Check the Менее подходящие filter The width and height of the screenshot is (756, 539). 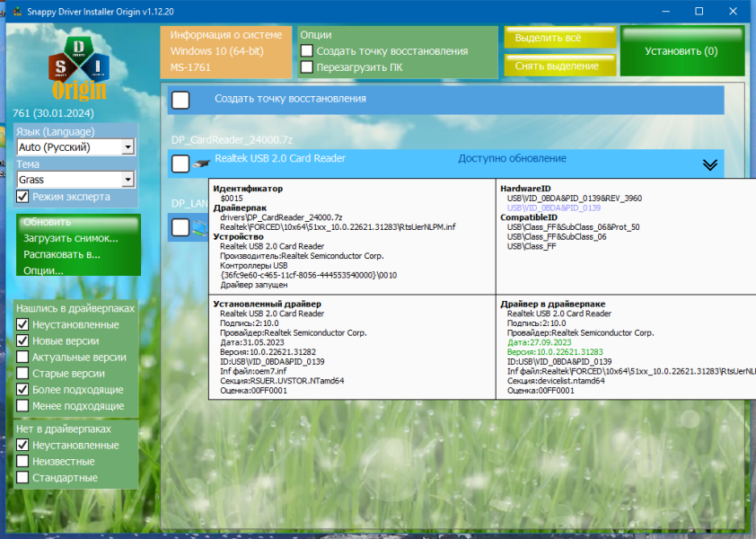pos(22,406)
